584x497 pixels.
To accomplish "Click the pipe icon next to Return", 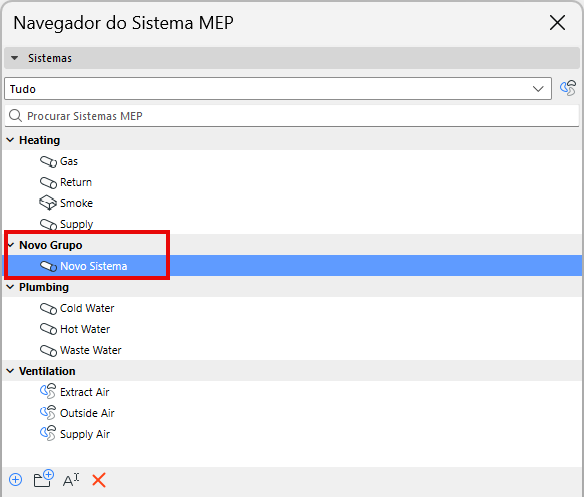I will 48,183.
